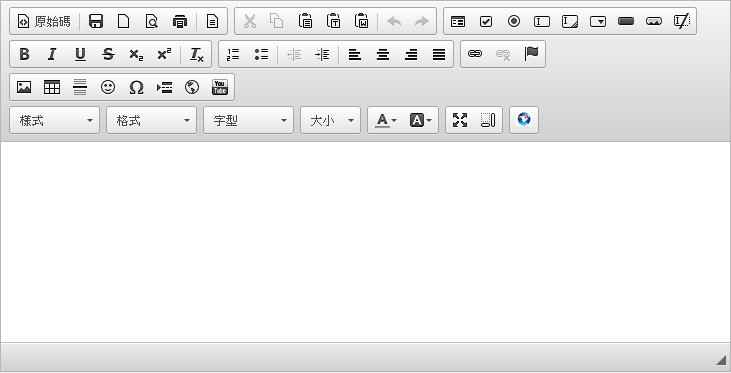Click the blue globe icon
This screenshot has width=731, height=373.
[x=524, y=120]
